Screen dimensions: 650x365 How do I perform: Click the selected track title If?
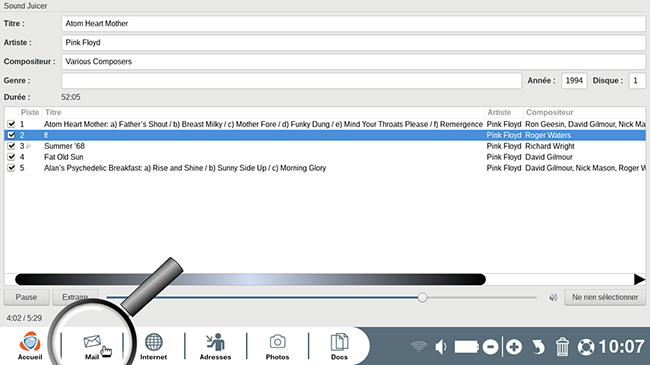click(46, 135)
